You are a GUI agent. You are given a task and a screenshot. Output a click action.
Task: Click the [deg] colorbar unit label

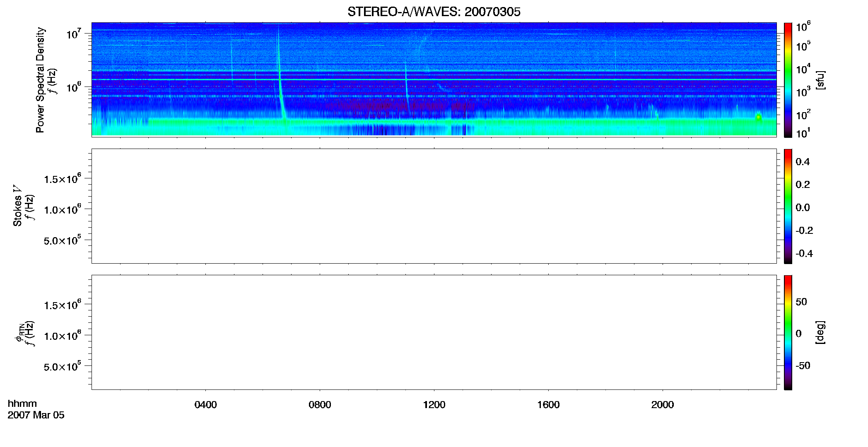point(820,332)
